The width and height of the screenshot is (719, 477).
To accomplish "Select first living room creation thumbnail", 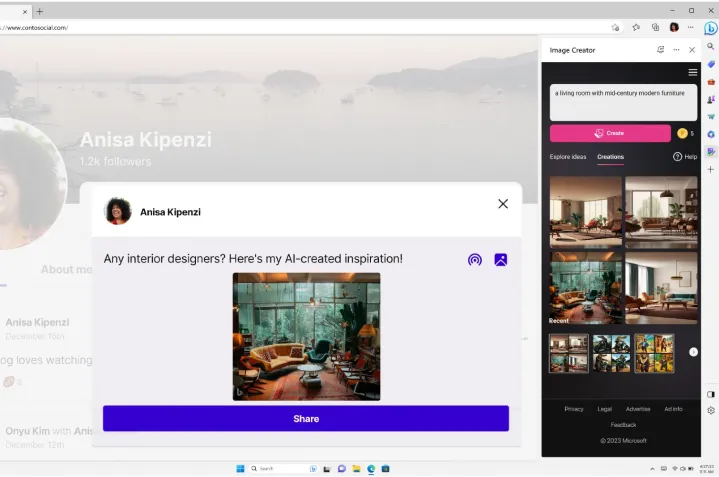I will pos(586,212).
